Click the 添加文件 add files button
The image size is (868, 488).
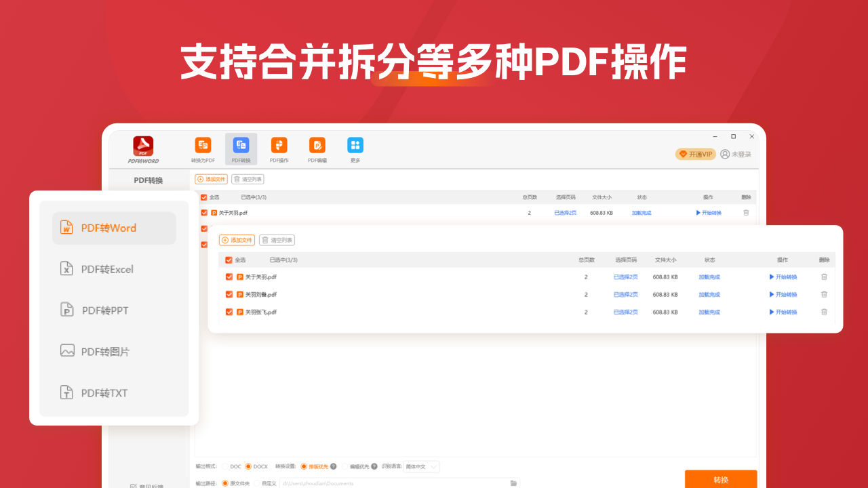point(237,240)
